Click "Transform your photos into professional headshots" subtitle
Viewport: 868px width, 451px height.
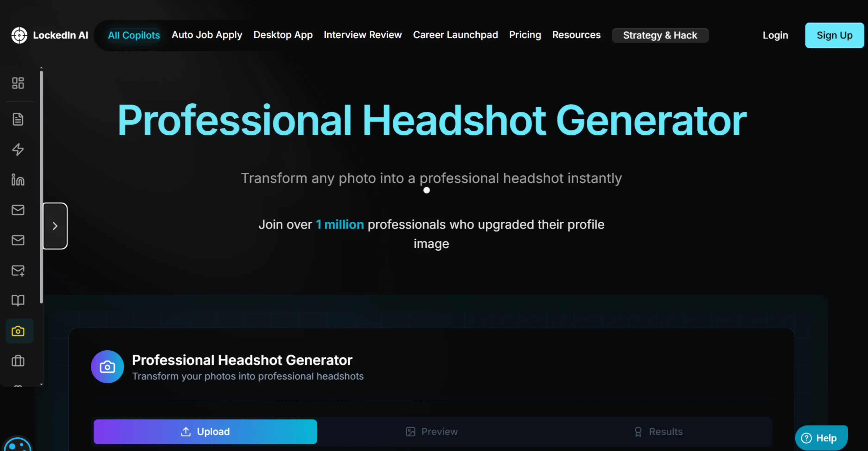[x=248, y=376]
